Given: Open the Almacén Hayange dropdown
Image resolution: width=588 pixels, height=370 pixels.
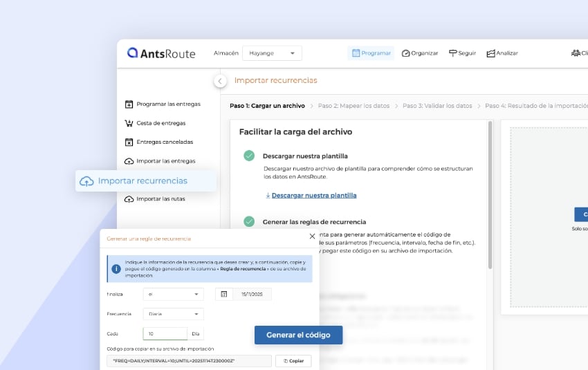Looking at the screenshot, I should [272, 53].
